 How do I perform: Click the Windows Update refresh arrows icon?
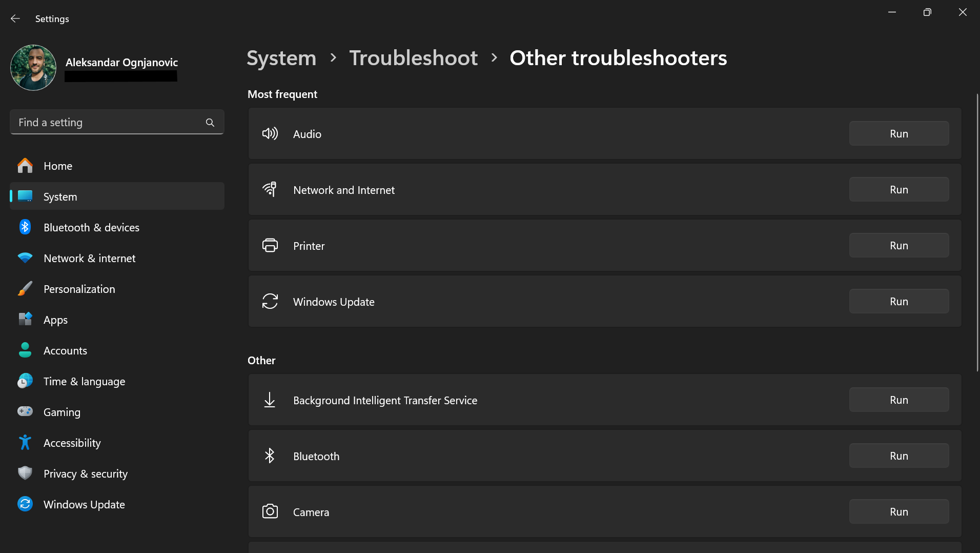(270, 302)
